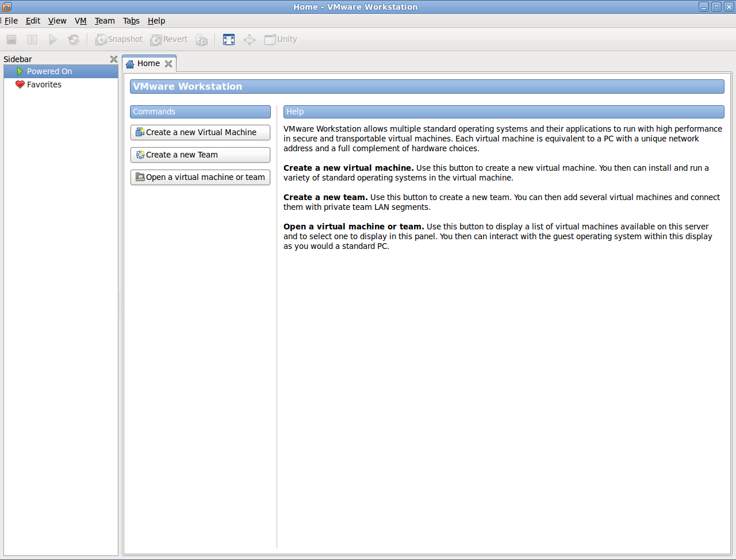736x560 pixels.
Task: Open the Snapshot Manager icon
Action: click(201, 40)
